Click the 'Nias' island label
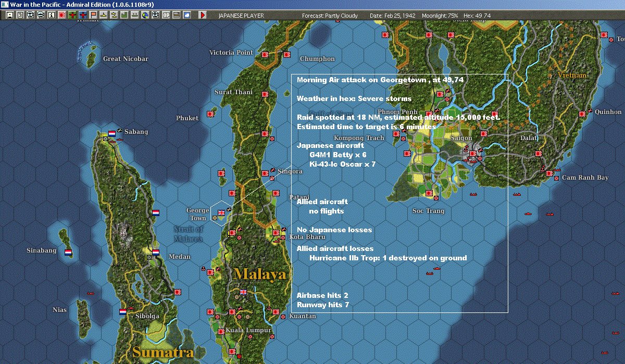This screenshot has width=625, height=364. 60,310
